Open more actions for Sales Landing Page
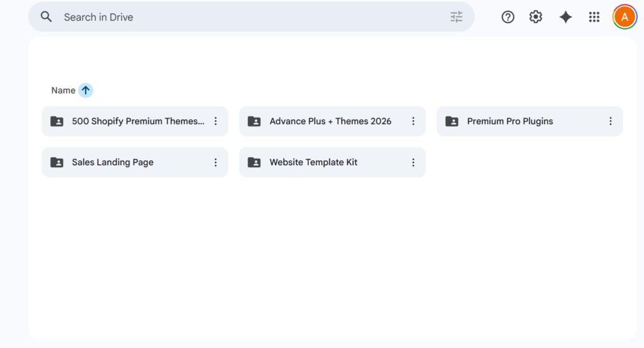 (216, 162)
